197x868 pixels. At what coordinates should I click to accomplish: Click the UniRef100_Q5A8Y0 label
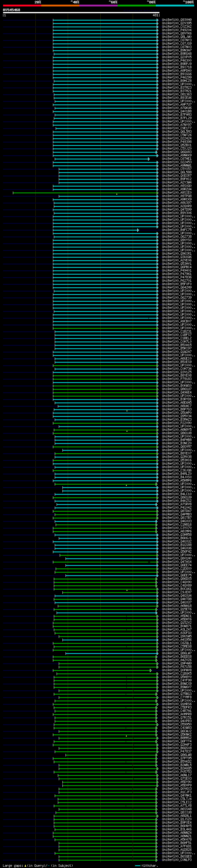click(177, 677)
